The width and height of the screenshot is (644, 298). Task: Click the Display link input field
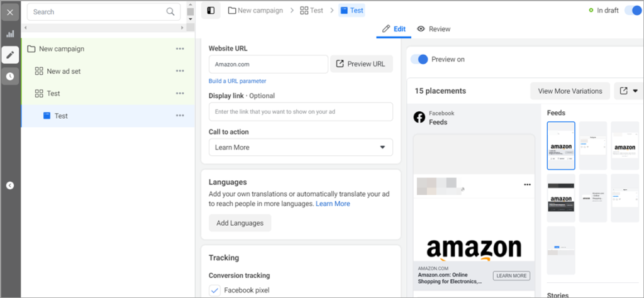coord(301,111)
